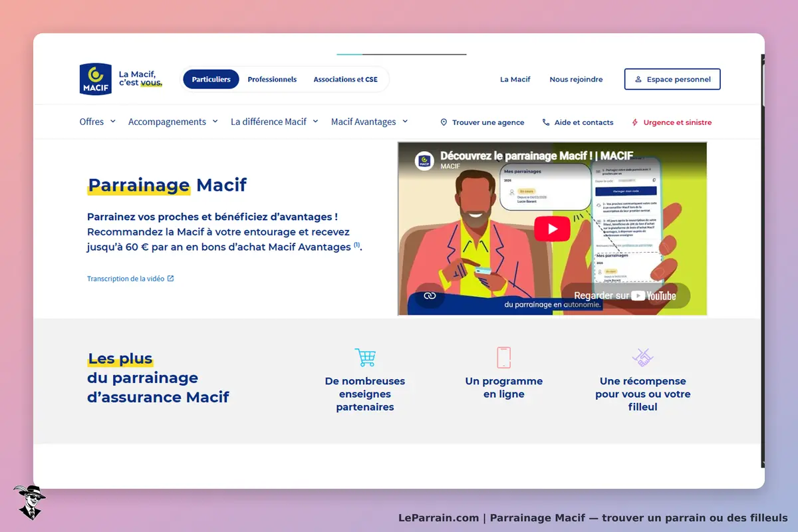Open the Nous rejoindre link
The image size is (798, 532).
576,79
